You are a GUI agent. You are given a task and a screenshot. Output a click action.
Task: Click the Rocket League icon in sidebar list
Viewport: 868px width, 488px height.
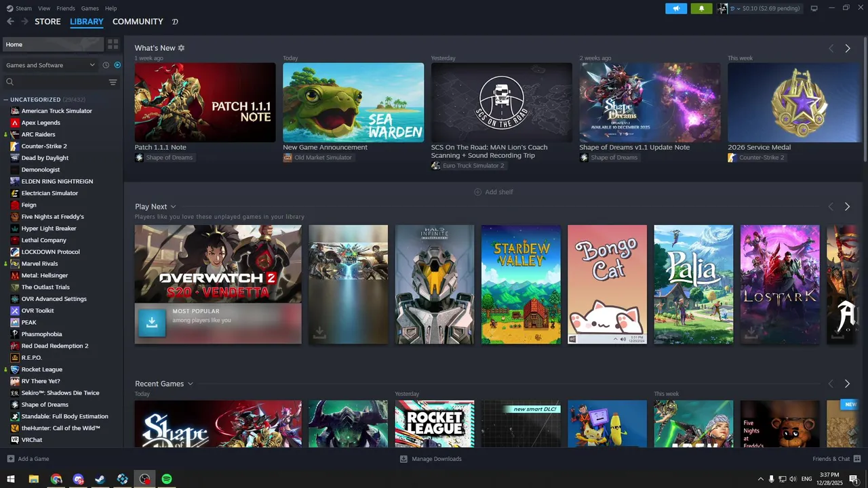(15, 369)
